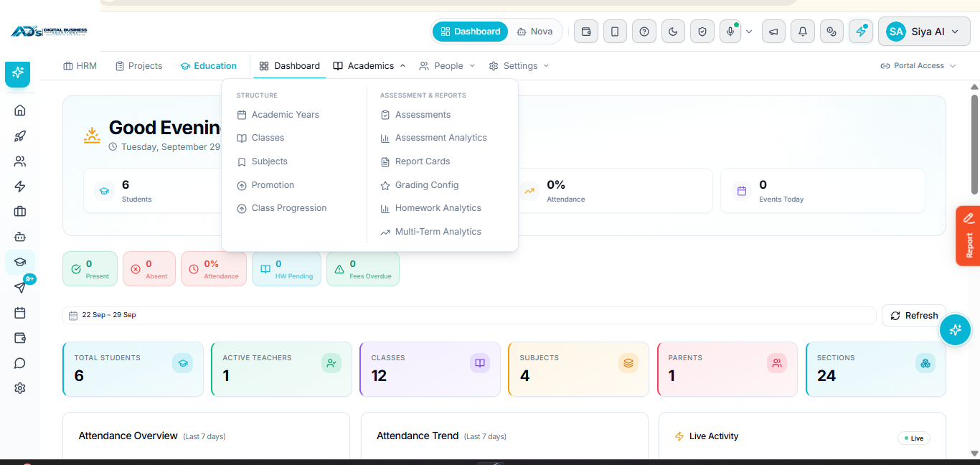Open the Parents stat card
The width and height of the screenshot is (980, 465).
[x=727, y=369]
